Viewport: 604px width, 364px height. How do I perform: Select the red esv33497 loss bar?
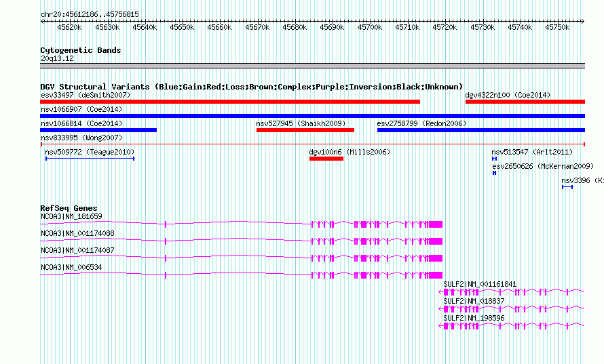tap(230, 102)
